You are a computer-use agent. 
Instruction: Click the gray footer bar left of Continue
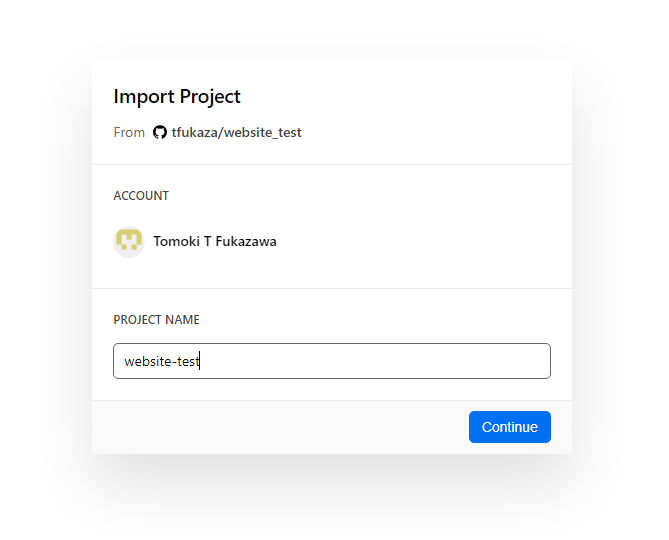[280, 427]
